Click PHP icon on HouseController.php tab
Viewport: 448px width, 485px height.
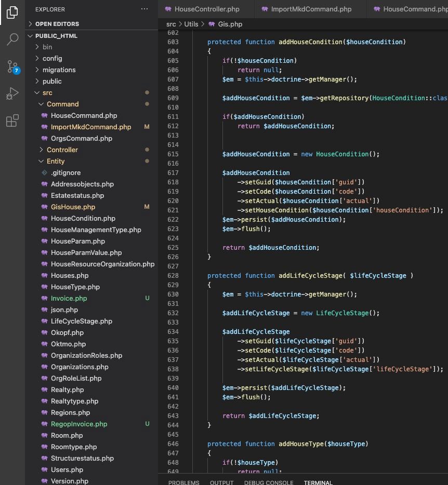pos(168,9)
